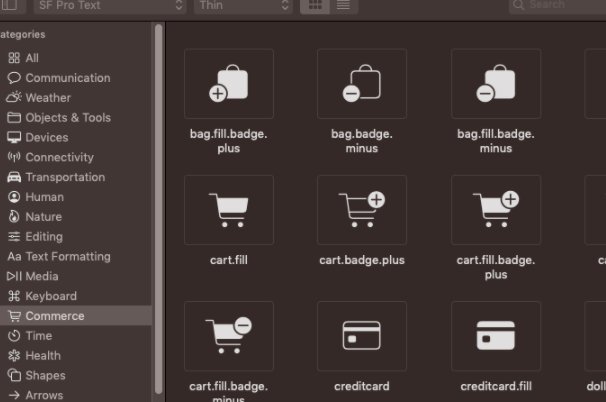
Task: Click the sidebar vertical scrollbar
Action: click(x=158, y=200)
